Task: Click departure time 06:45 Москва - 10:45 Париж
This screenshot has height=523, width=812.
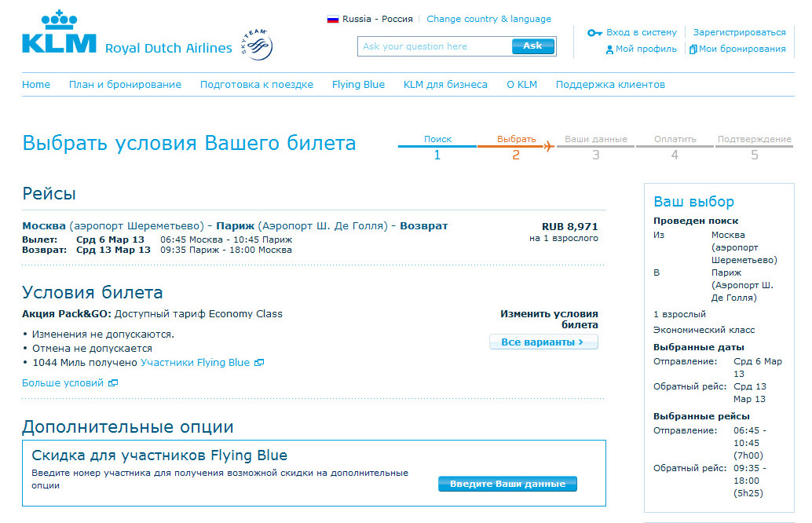Action: (226, 240)
